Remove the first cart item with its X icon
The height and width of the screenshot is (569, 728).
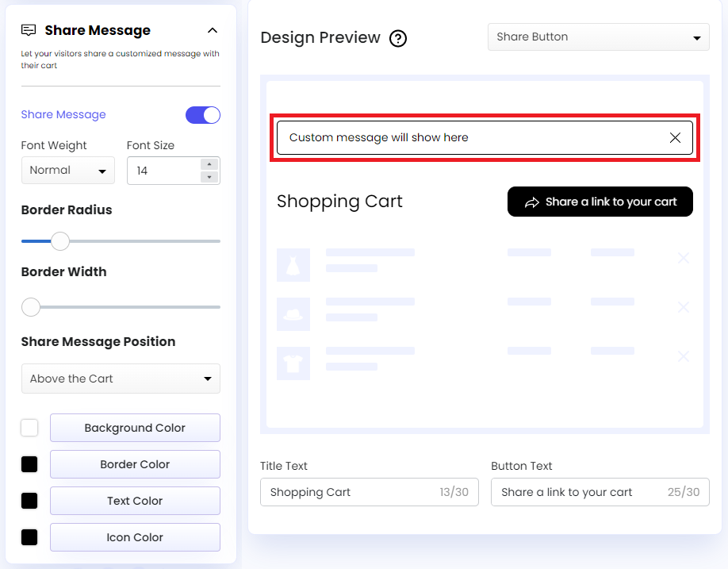tap(683, 258)
